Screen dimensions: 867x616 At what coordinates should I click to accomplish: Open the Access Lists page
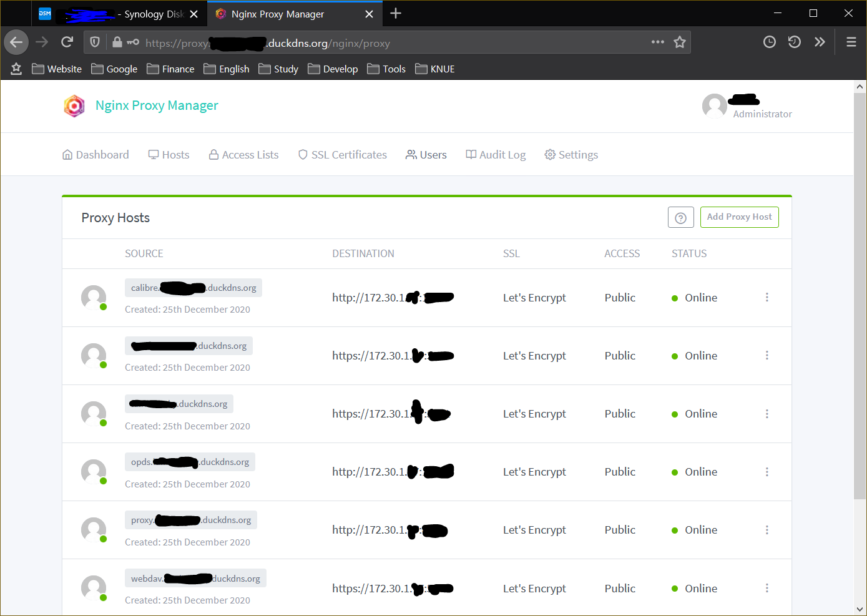[x=243, y=155]
